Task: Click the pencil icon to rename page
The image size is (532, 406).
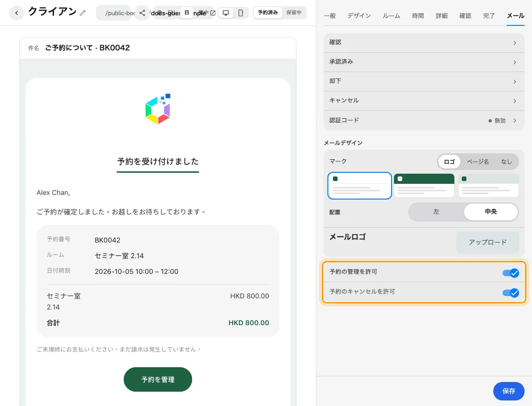Action: (83, 13)
